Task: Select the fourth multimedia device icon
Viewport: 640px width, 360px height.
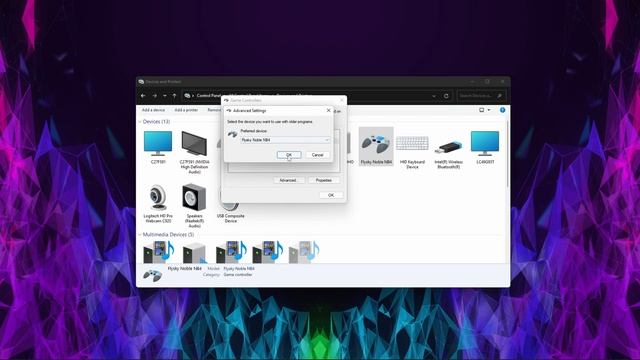Action: [268, 252]
